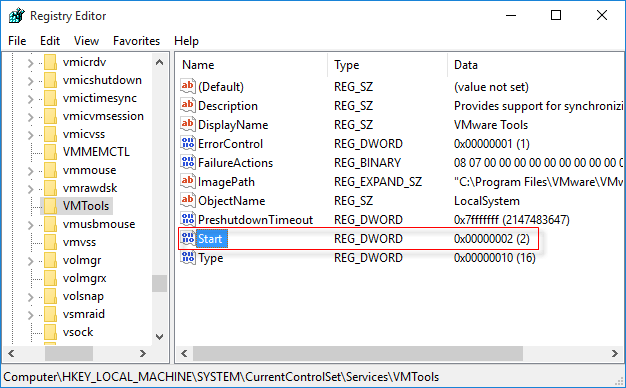Expand the volmgr tree node
This screenshot has height=388, width=626.
click(30, 261)
